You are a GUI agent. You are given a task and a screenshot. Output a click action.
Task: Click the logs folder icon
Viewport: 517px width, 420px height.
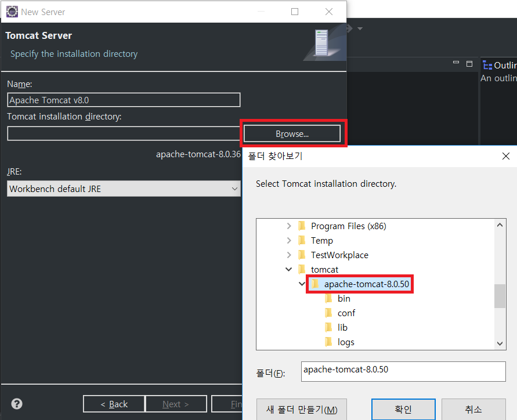(328, 342)
